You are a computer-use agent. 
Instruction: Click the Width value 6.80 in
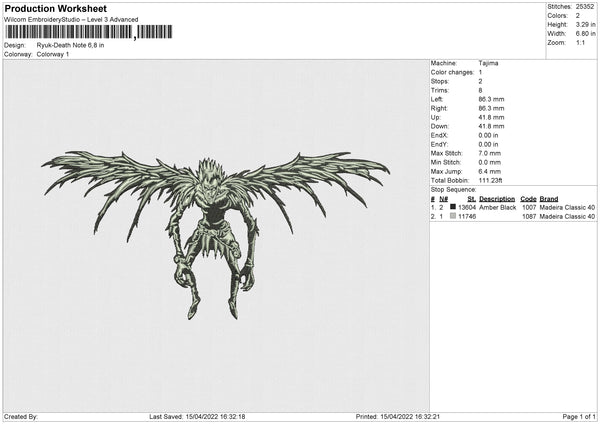(x=585, y=34)
